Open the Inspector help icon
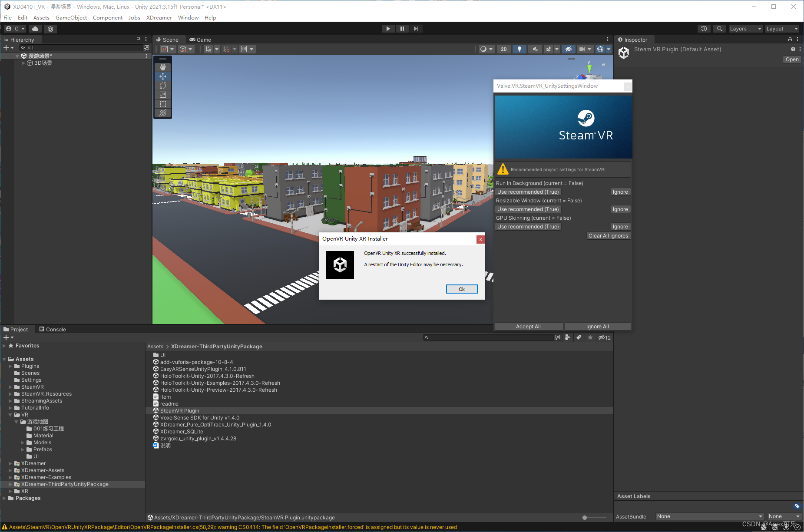Screen dimensions: 804x532 click(793, 49)
